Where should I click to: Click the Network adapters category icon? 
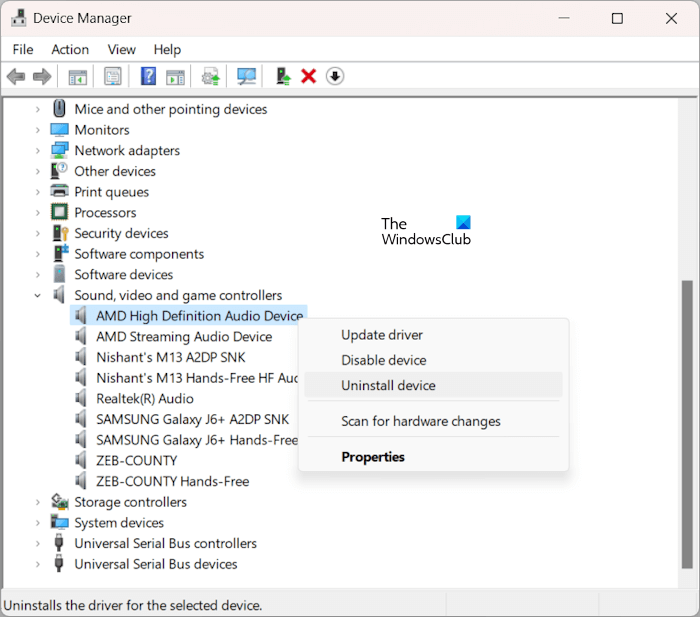(59, 150)
